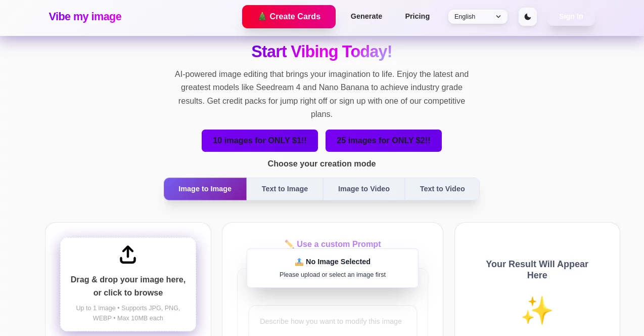Click the upload arrow icon in the drop area
The width and height of the screenshot is (644, 336).
pos(128,255)
